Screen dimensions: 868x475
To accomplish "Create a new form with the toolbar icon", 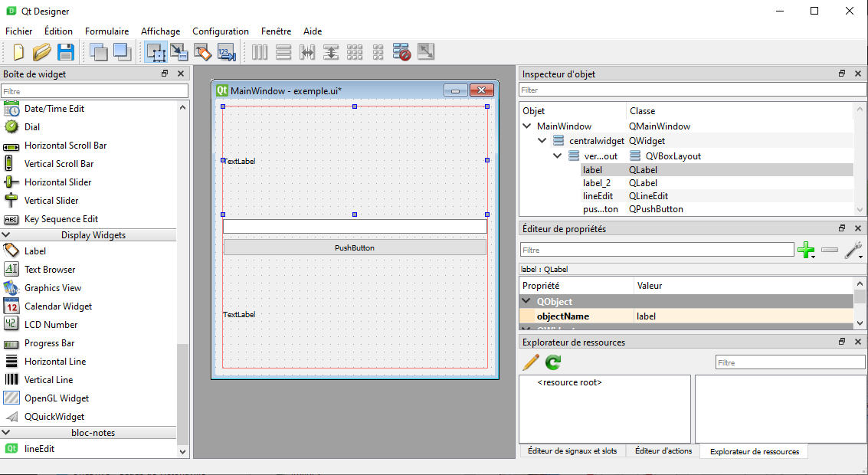I will tap(18, 52).
